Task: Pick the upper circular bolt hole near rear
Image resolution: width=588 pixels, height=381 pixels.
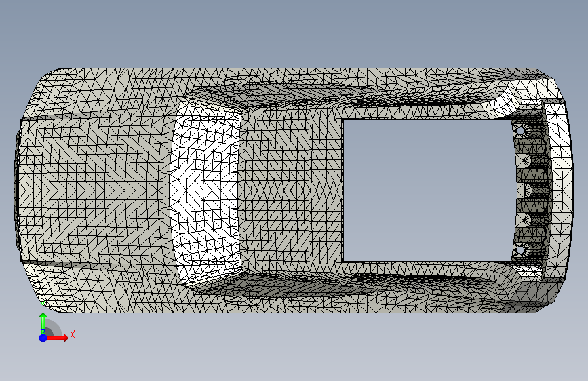Action: coord(520,131)
